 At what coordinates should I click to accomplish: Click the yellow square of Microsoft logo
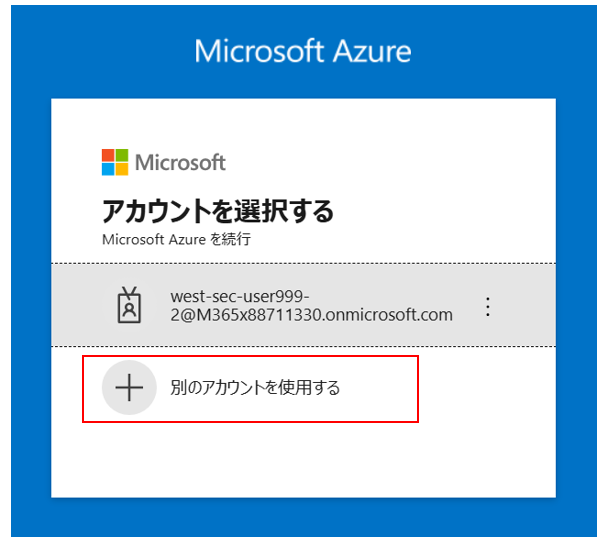(x=122, y=169)
